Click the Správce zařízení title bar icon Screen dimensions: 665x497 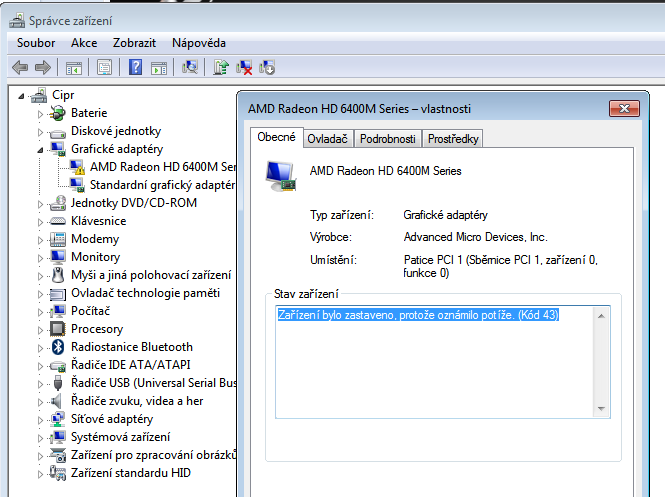tap(17, 20)
